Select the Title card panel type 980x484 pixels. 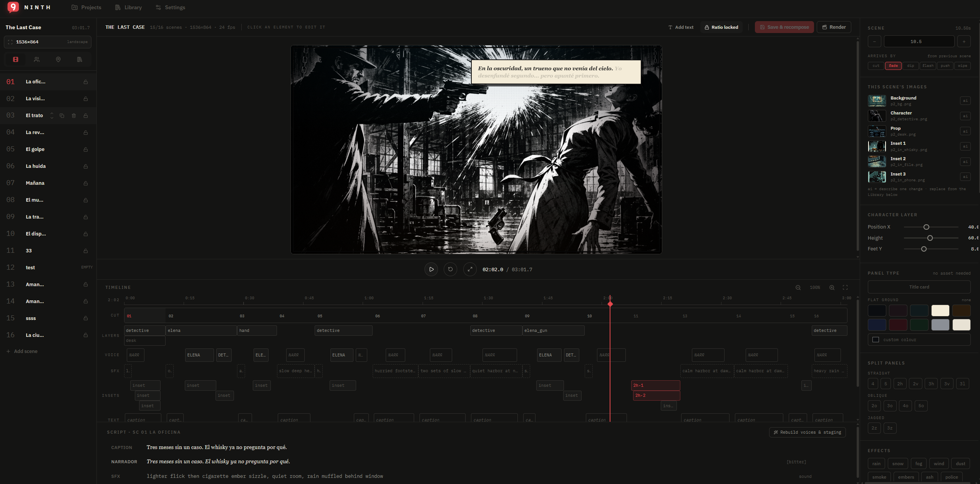[919, 287]
